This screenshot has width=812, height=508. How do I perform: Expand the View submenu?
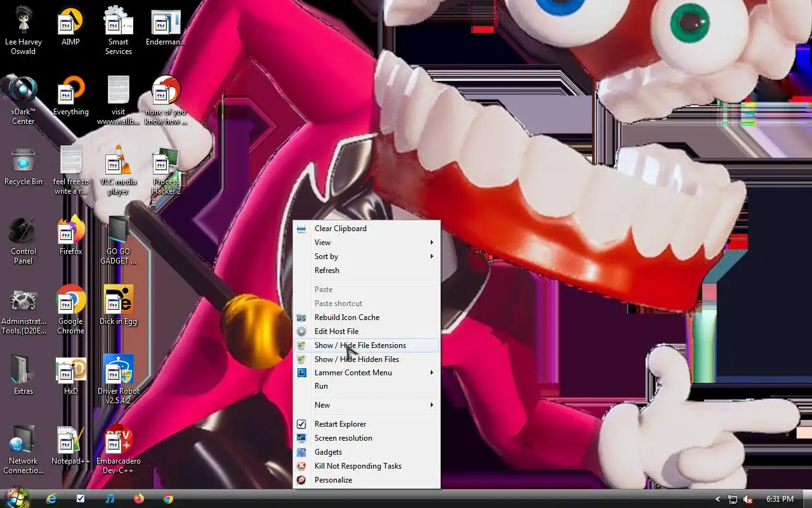(x=367, y=243)
